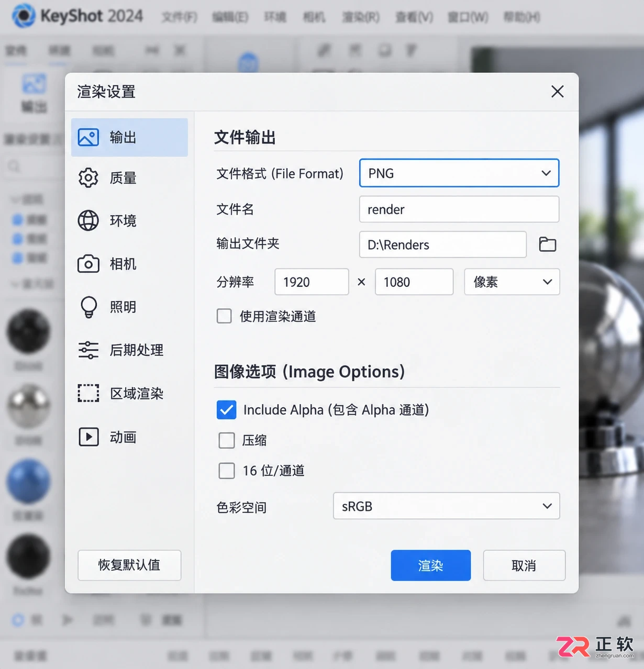Open the 动画 animation play icon

click(x=88, y=437)
